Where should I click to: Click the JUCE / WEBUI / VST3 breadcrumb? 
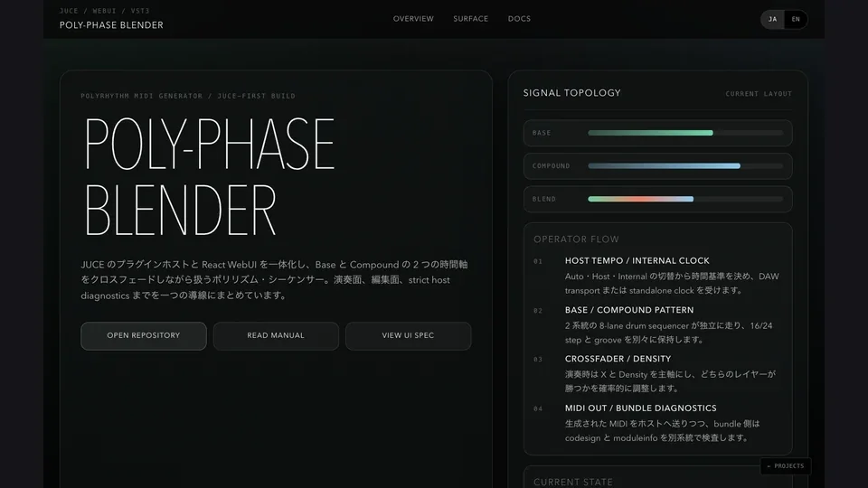[105, 11]
